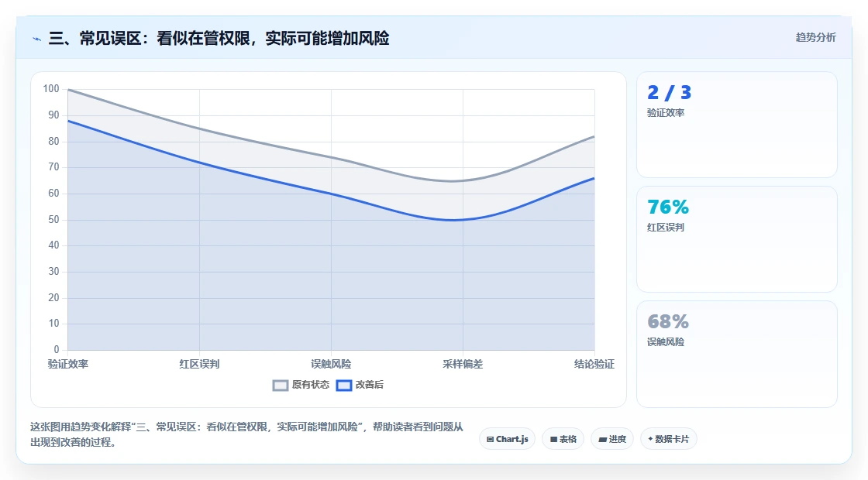
Task: Click the icon inside the 进度 chip
Action: tap(603, 440)
